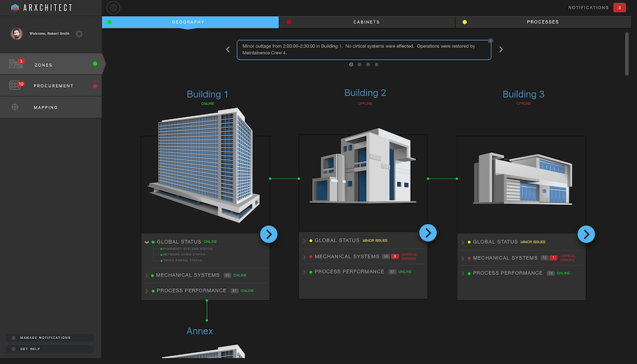Image resolution: width=637 pixels, height=364 pixels.
Task: Switch to the Processes tab
Action: pos(542,22)
